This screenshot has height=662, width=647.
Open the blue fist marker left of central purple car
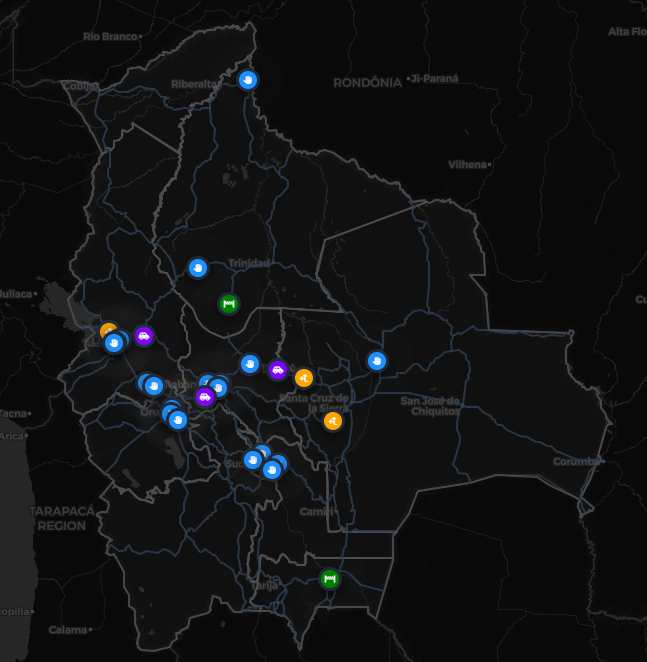click(250, 364)
